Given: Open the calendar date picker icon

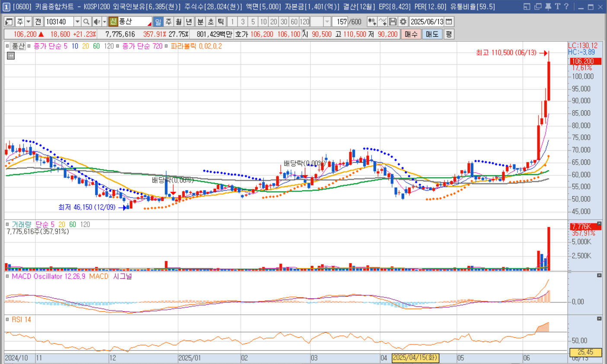Looking at the screenshot, I should [x=449, y=22].
